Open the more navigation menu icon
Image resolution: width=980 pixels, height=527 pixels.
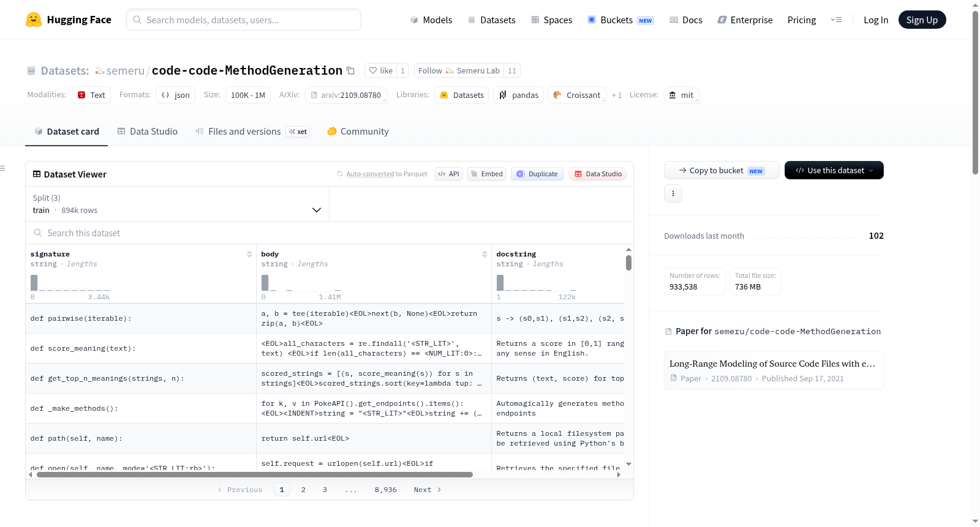click(x=836, y=20)
